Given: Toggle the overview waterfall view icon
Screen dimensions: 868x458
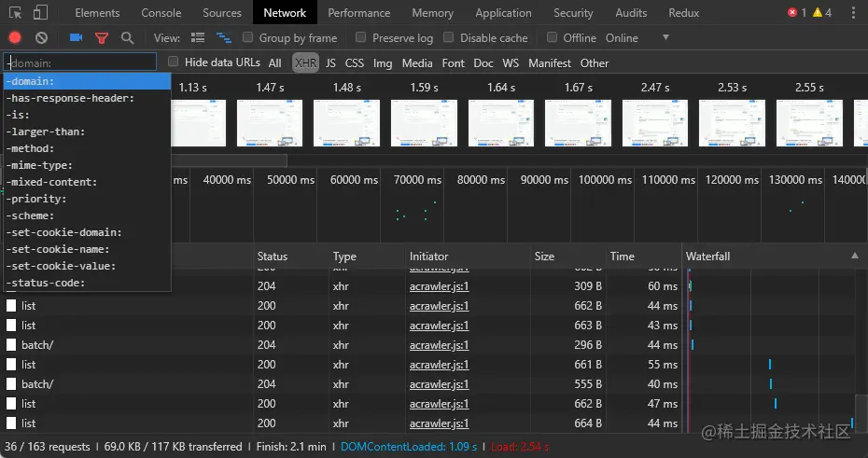Looking at the screenshot, I should 224,37.
